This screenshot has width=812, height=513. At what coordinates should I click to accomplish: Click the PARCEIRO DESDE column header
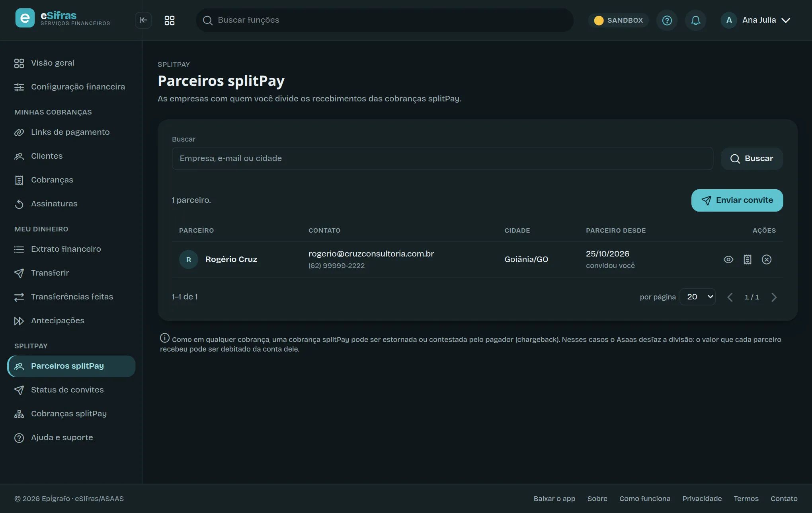click(x=616, y=231)
